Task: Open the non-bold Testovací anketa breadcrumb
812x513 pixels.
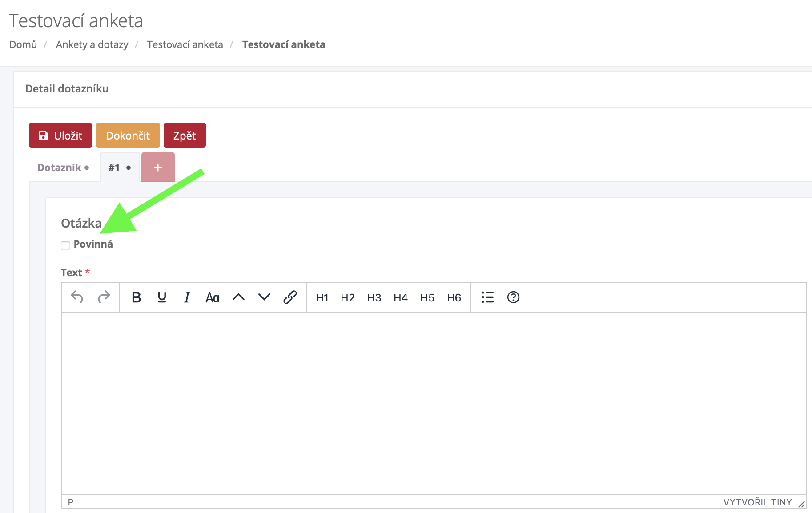Action: tap(185, 44)
